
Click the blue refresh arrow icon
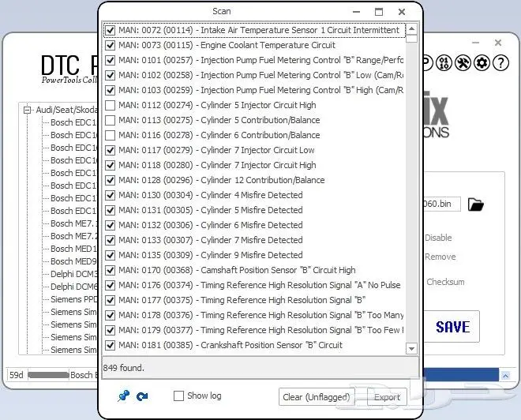[142, 396]
